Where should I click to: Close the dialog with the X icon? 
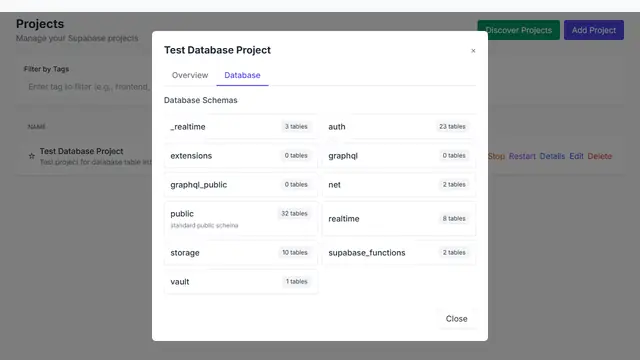473,51
